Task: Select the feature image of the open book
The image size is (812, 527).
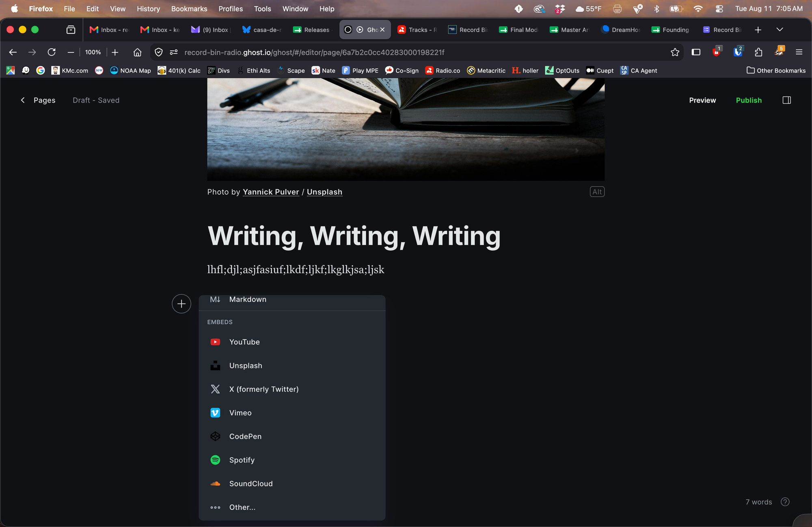Action: tap(406, 129)
